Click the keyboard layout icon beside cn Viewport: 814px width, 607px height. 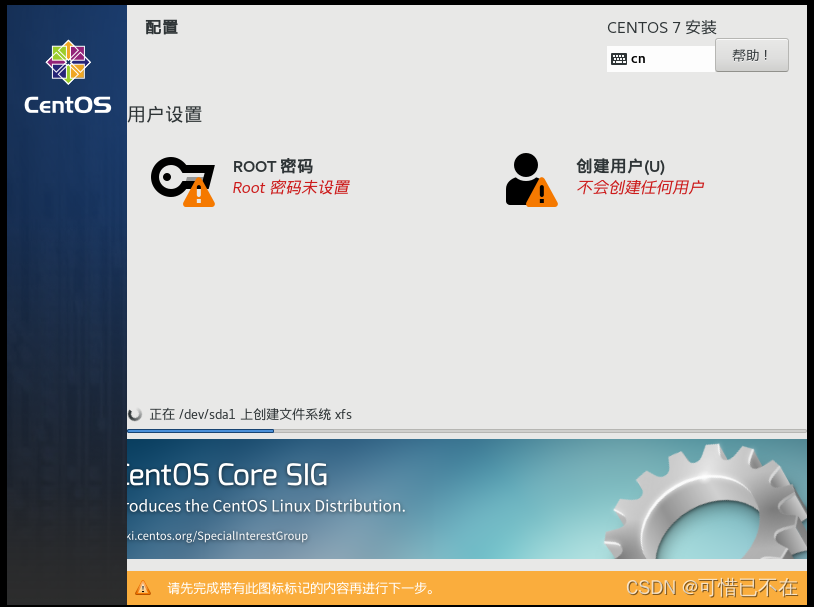pyautogui.click(x=620, y=58)
